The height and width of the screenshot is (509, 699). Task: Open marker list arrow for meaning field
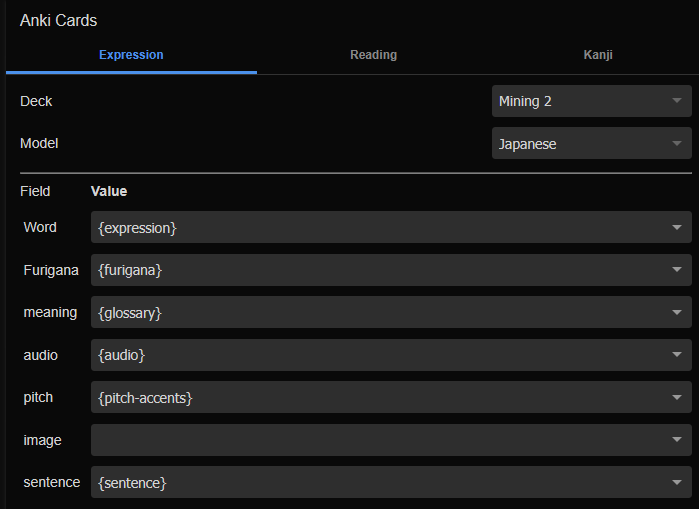coord(677,312)
